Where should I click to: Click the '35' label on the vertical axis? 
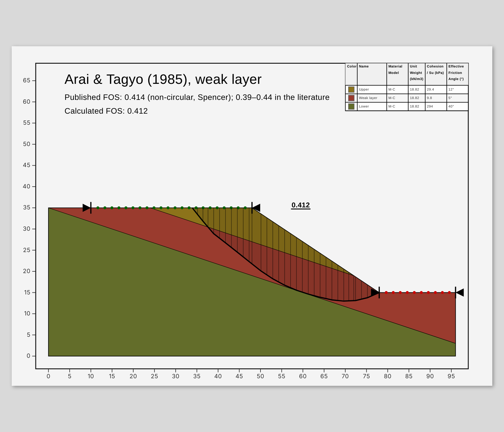27,208
